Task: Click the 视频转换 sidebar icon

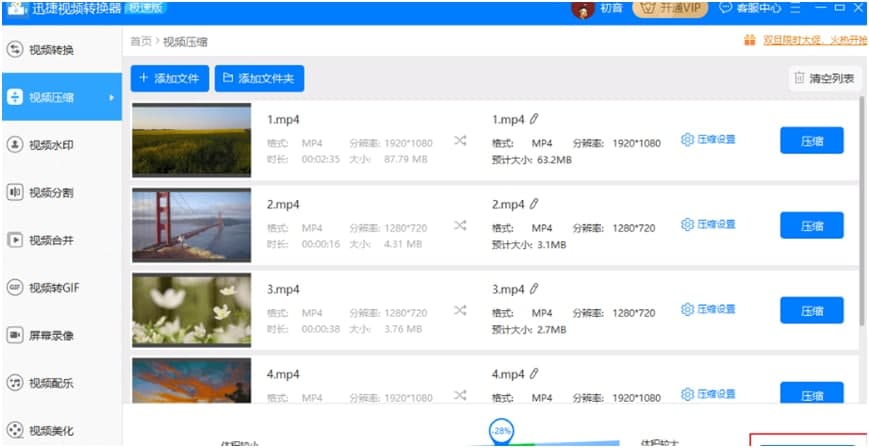Action: pos(15,50)
